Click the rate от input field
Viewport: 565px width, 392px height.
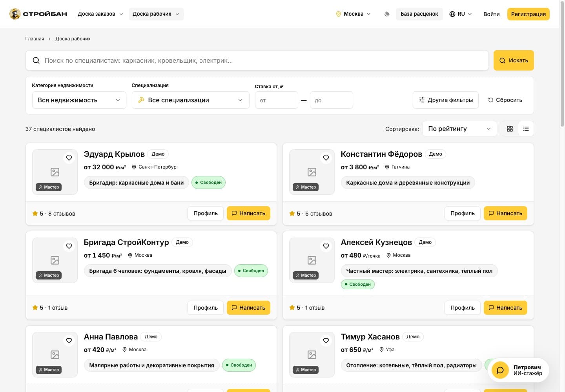coord(277,100)
